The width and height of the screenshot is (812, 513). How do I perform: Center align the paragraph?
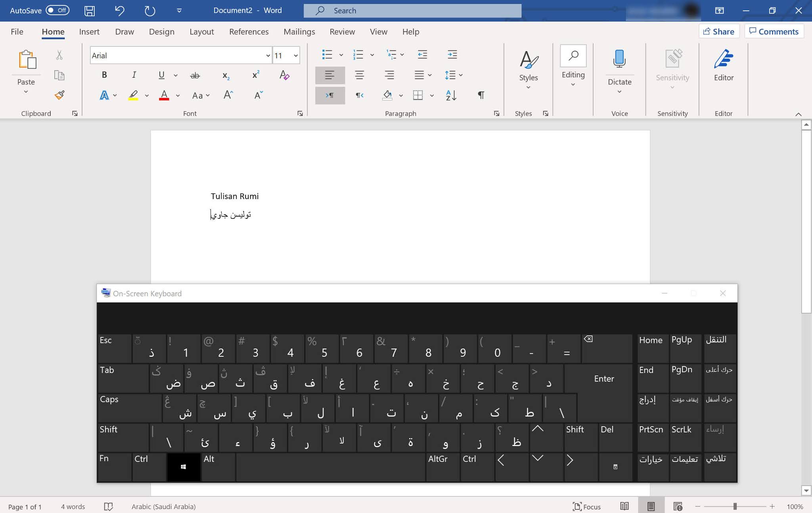pyautogui.click(x=360, y=75)
